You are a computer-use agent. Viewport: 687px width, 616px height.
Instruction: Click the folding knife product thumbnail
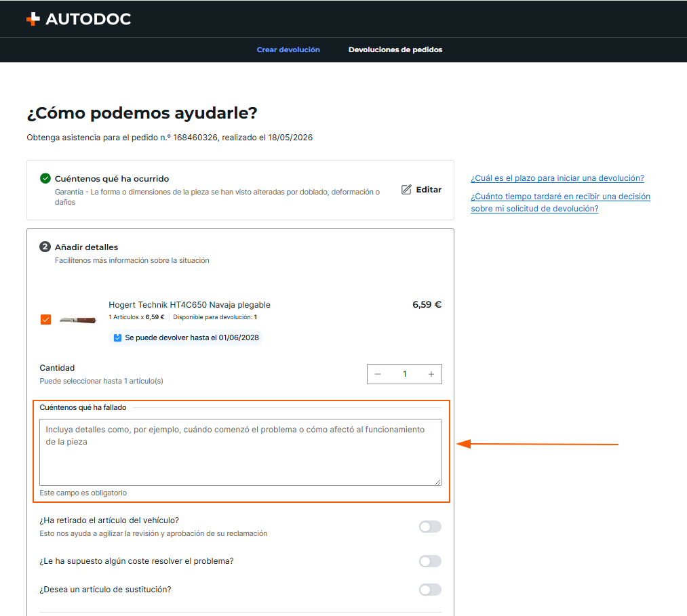[x=77, y=320]
